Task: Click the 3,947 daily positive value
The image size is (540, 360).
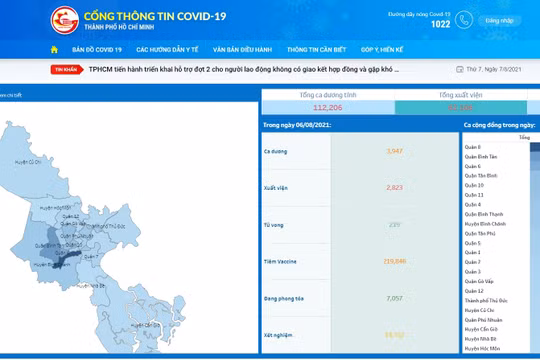Action: click(x=394, y=151)
